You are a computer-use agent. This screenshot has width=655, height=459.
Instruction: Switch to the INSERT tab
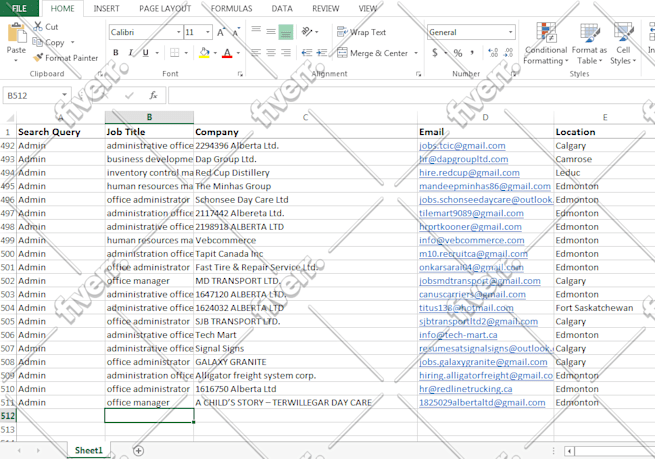[106, 8]
